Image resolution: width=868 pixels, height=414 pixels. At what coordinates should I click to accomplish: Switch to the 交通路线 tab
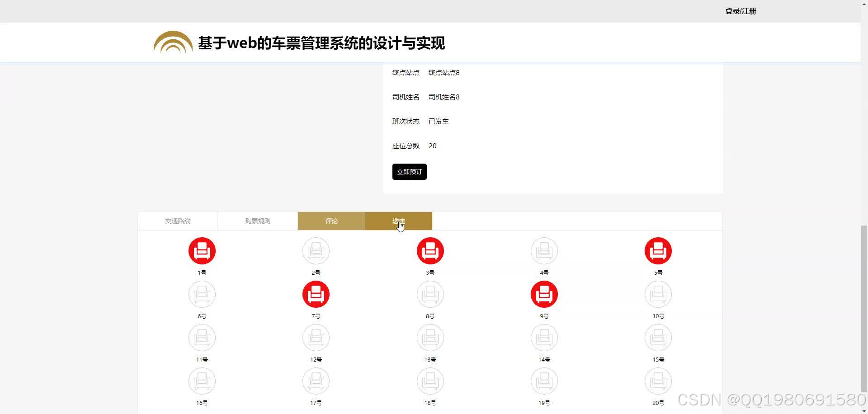point(178,221)
